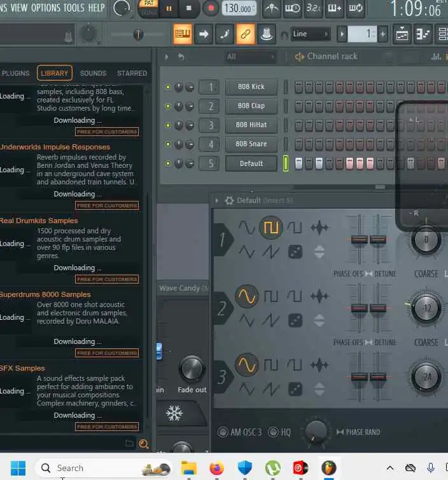Image resolution: width=448 pixels, height=480 pixels.
Task: Stop playback with the stop button
Action: click(x=189, y=8)
